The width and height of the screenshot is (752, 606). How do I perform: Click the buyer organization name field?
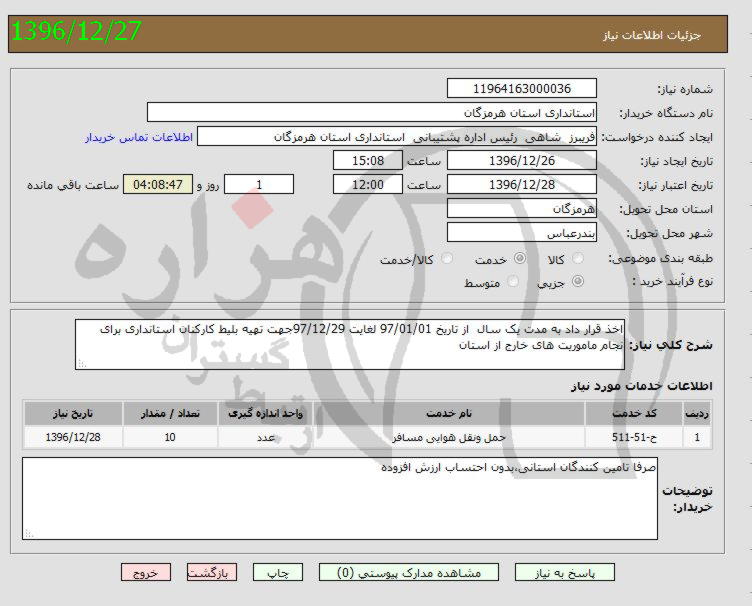point(372,112)
